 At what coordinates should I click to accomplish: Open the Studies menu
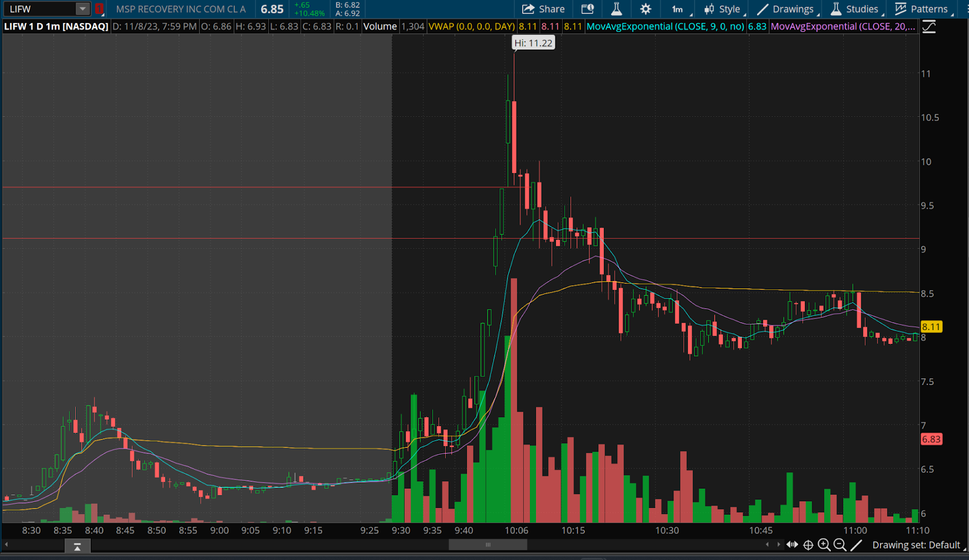tap(856, 9)
